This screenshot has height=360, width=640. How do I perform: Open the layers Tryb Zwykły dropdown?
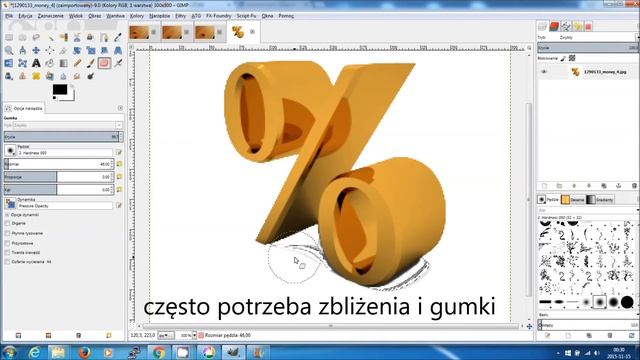coord(588,37)
